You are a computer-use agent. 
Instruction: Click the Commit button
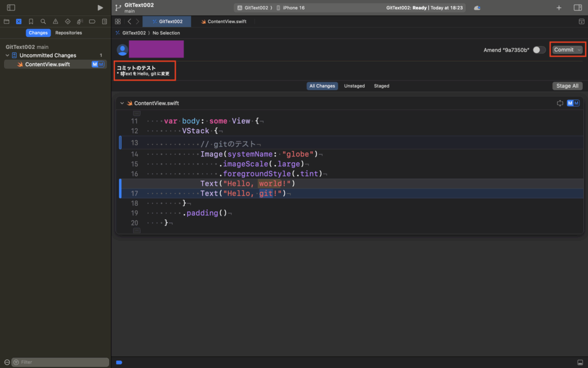564,50
